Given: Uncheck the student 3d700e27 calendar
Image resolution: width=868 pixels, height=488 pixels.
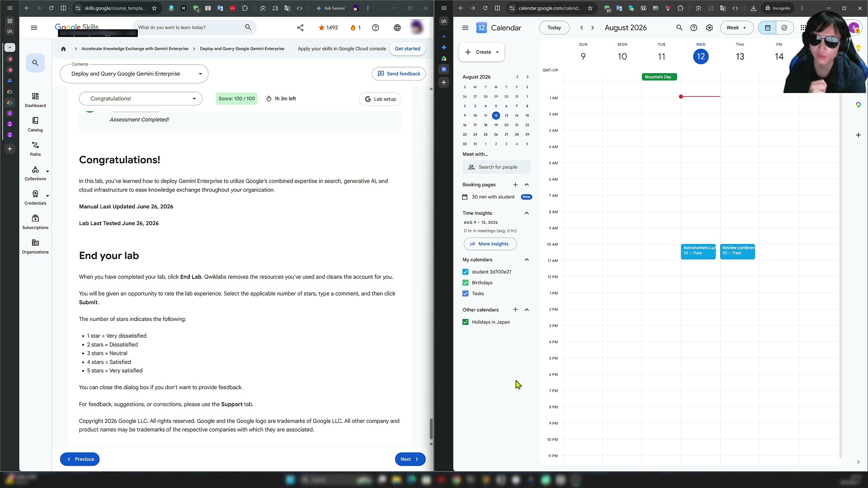Looking at the screenshot, I should (466, 272).
